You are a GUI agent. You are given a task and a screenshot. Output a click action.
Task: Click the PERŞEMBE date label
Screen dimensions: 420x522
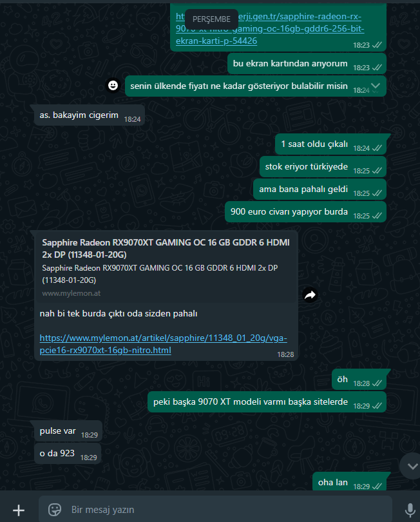point(211,19)
